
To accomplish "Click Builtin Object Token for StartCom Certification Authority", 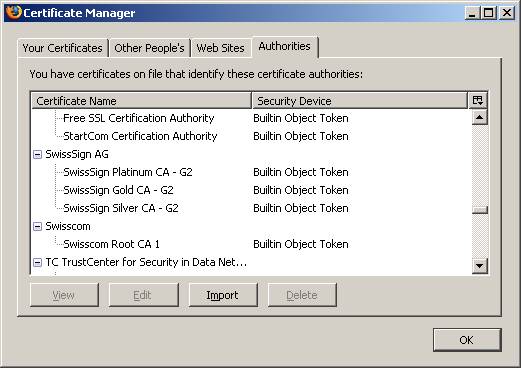I will point(301,136).
